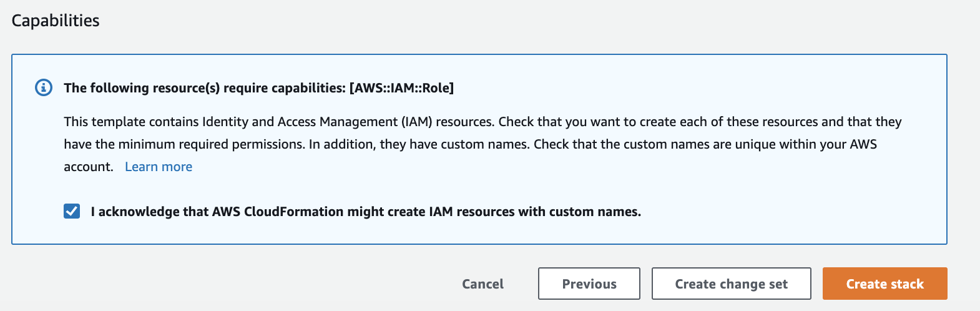Image resolution: width=980 pixels, height=311 pixels.
Task: Click the paragraph starting 'This template contains Identity'
Action: click(x=483, y=144)
